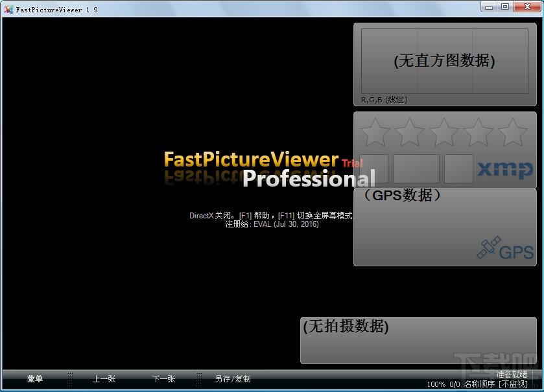Click the 0/0 image counter
The height and width of the screenshot is (392, 544).
(x=455, y=384)
